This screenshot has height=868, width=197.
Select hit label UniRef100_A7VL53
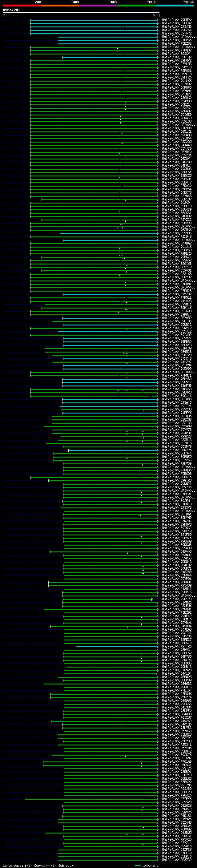pos(177,64)
